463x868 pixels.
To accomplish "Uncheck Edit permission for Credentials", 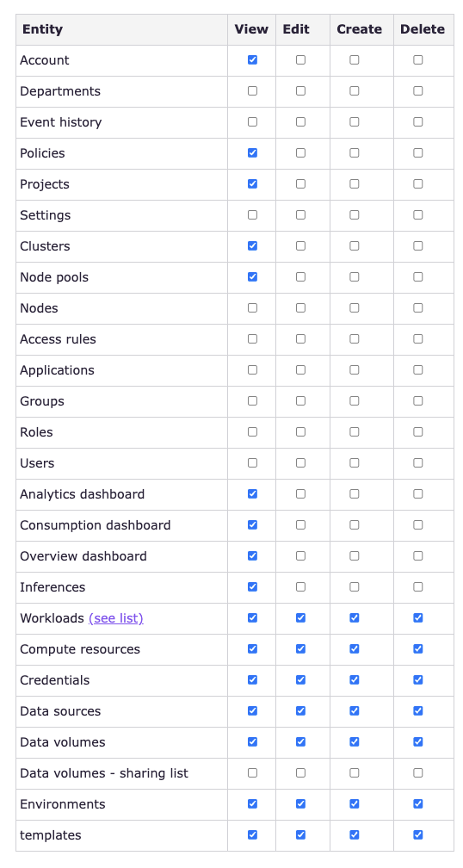I will (x=300, y=679).
